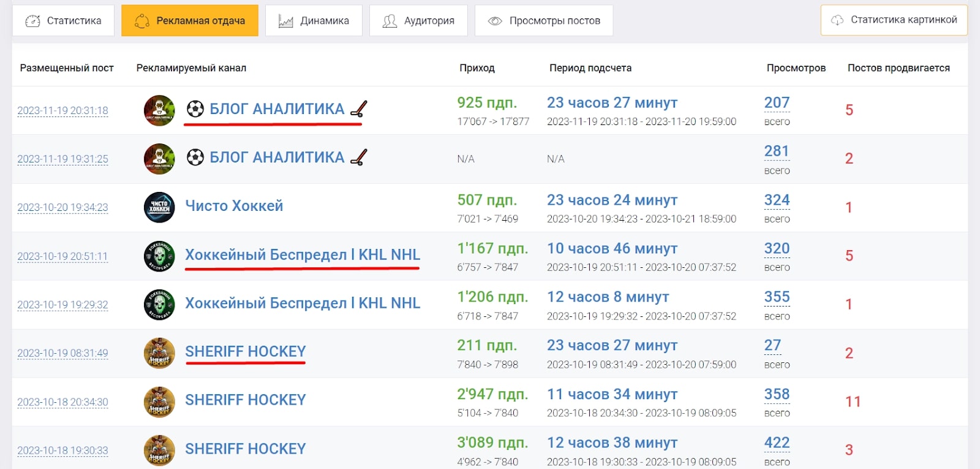Click promoted posts count 11
The height and width of the screenshot is (469, 980).
coord(853,402)
